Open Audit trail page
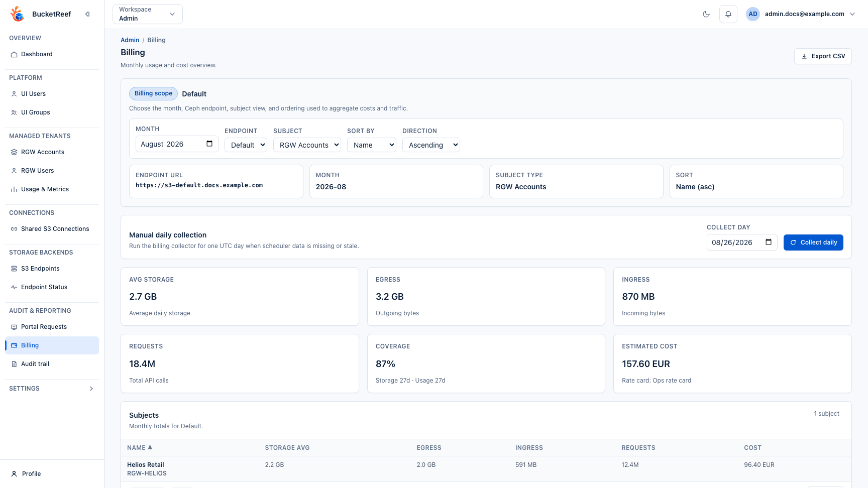This screenshot has width=868, height=488. point(52,364)
